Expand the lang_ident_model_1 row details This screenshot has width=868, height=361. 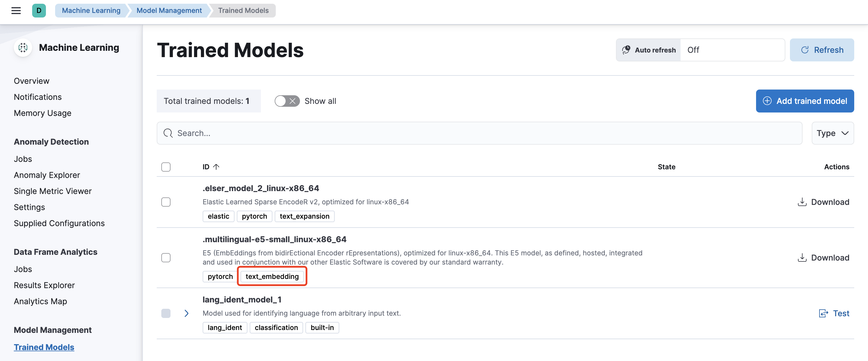click(x=186, y=314)
